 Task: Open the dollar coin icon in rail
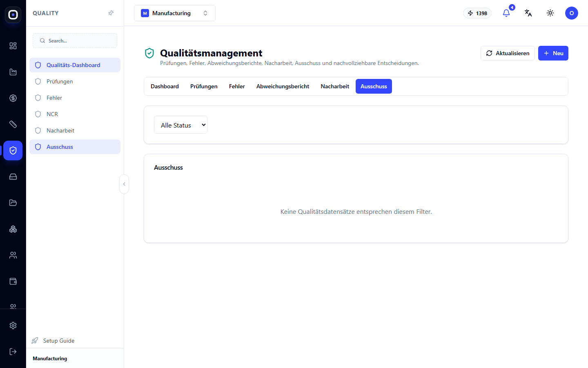tap(13, 98)
